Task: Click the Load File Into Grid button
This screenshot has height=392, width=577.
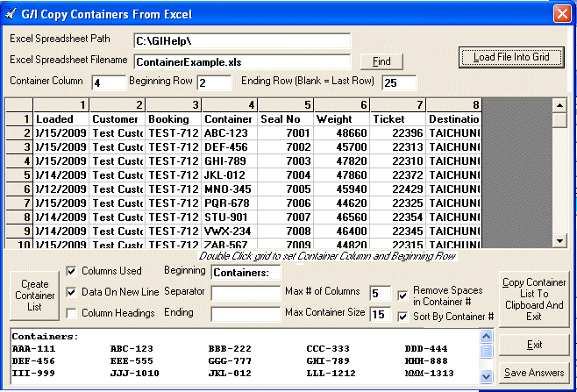Action: pos(513,57)
